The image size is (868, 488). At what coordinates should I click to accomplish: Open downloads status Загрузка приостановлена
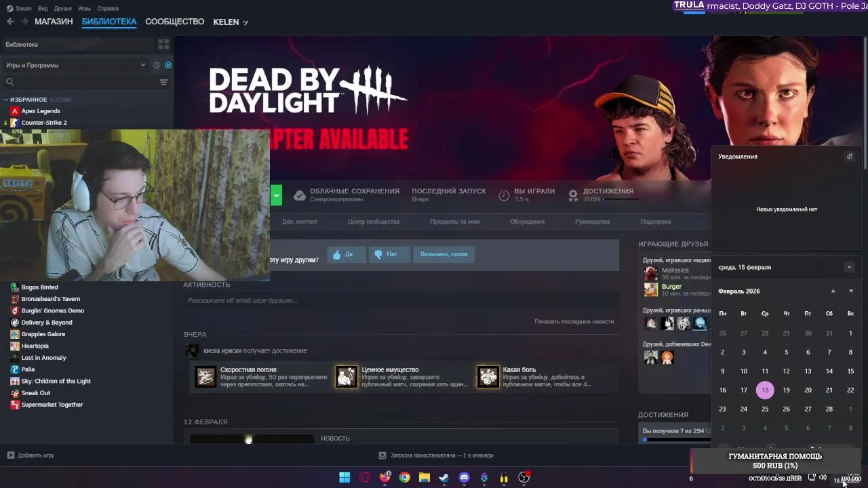(435, 455)
